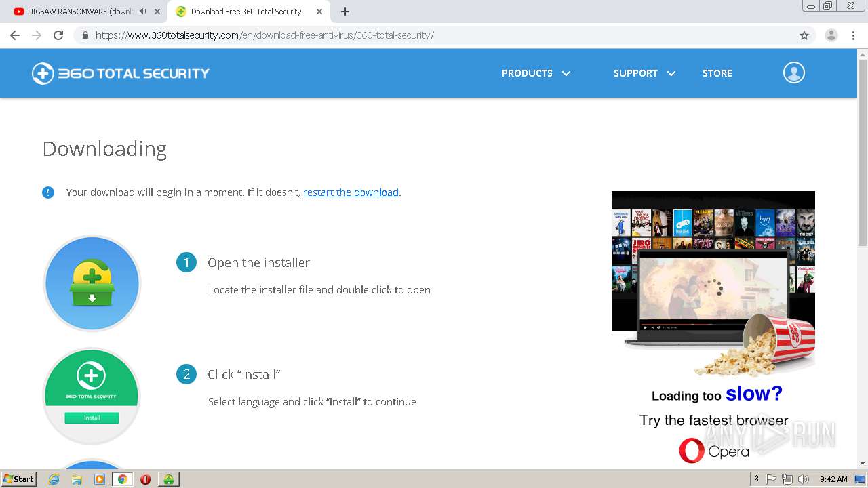
Task: Close the JIGSAW RANSOMWARE tab
Action: tap(157, 12)
